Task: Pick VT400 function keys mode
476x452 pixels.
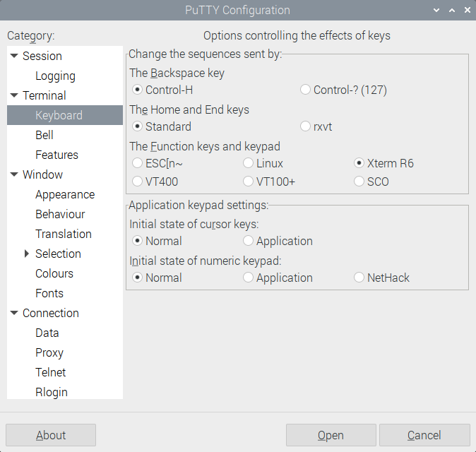Action: [137, 182]
